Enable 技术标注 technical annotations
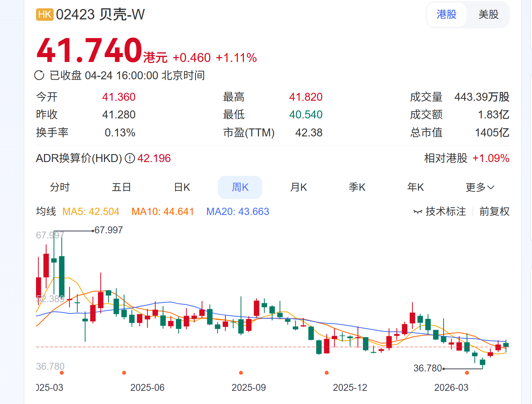Image resolution: width=532 pixels, height=404 pixels. click(x=446, y=211)
